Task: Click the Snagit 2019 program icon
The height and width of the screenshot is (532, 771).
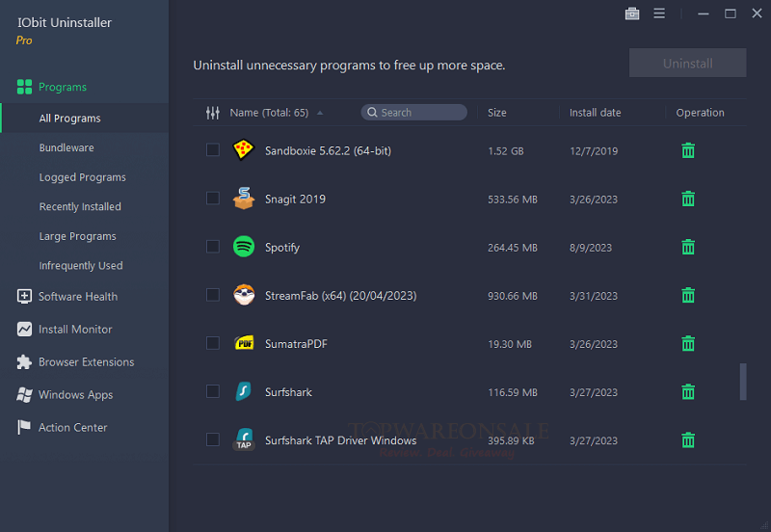Action: click(x=244, y=199)
